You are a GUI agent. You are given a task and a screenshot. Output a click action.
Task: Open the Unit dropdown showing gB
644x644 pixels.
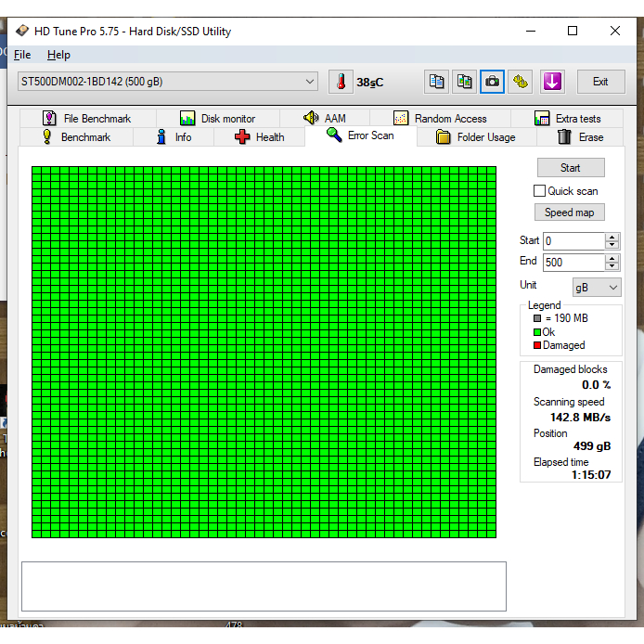[x=597, y=288]
